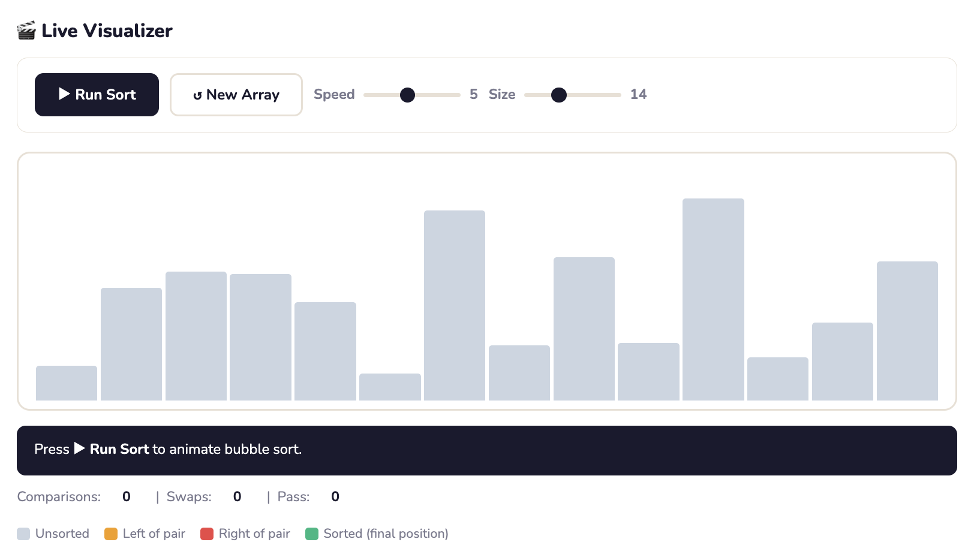Click the Size slider handle
The height and width of the screenshot is (554, 980).
click(x=558, y=95)
